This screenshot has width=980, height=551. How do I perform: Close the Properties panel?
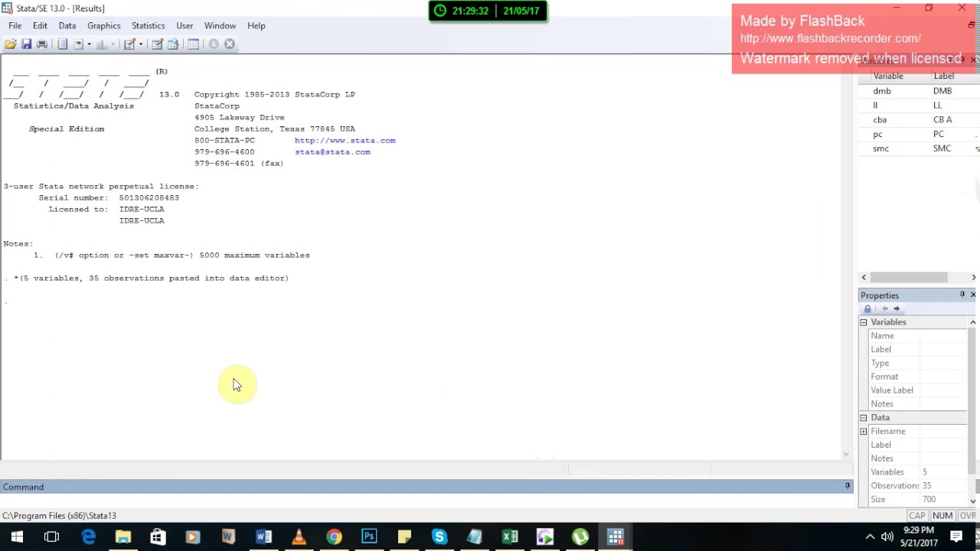[x=973, y=295]
